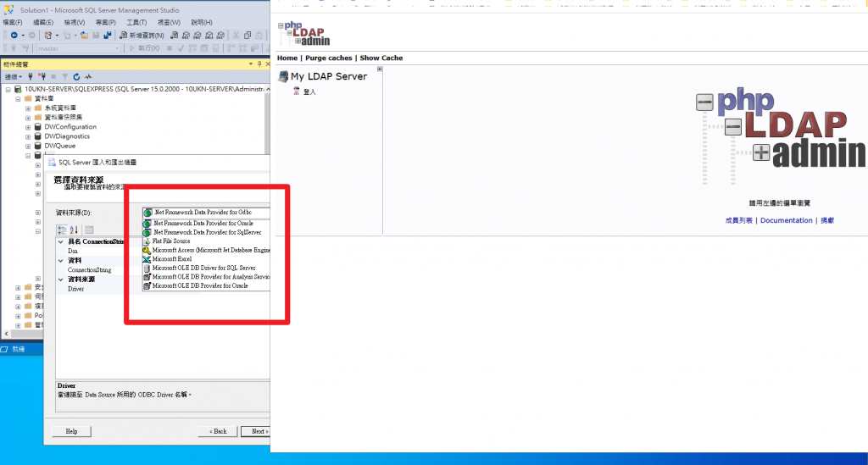
Task: Click the database engine query icon after 新增查詢
Action: coord(174,36)
